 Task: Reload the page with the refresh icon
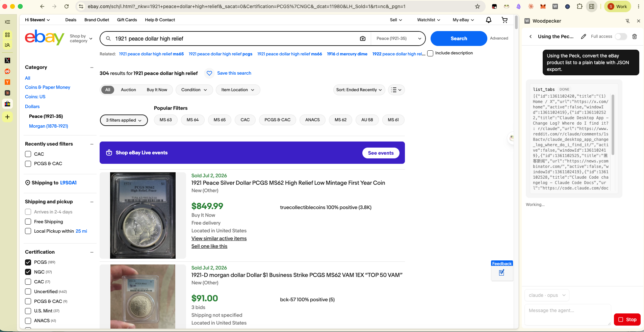tap(67, 6)
